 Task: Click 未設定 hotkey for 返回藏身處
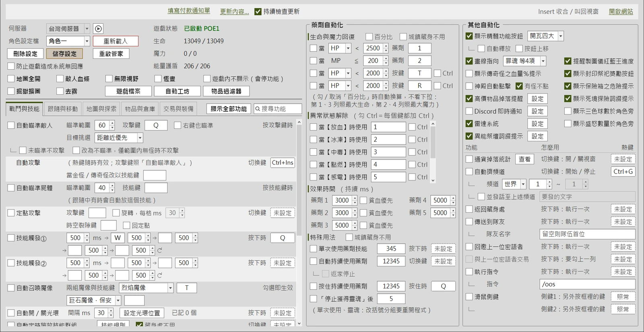[623, 209]
